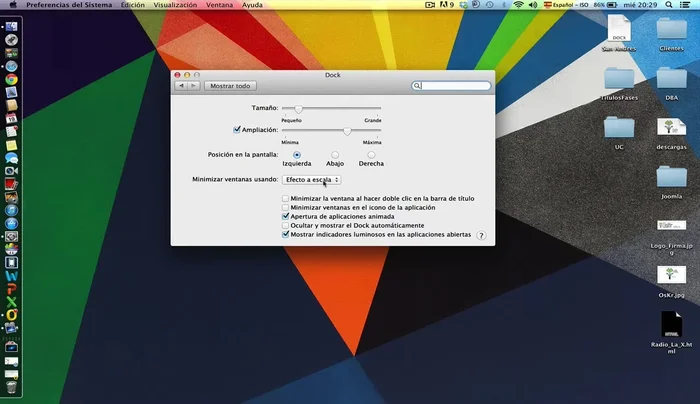Enable Ocultar y mostrar el Dock automáticamente
This screenshot has height=404, width=700.
click(x=287, y=226)
